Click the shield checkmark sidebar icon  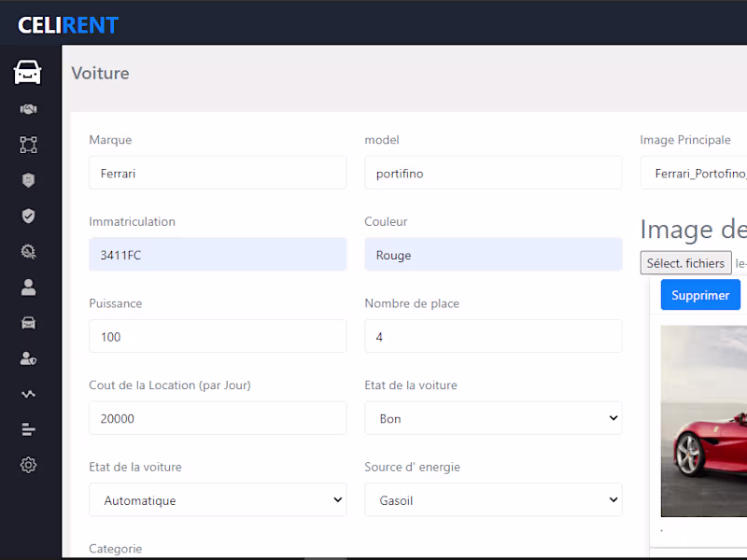coord(28,216)
